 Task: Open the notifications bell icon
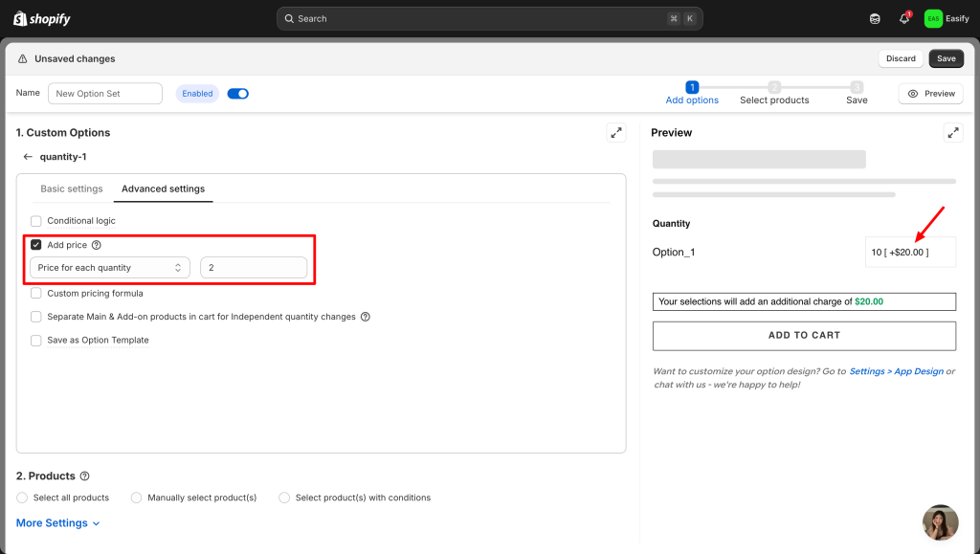[x=904, y=18]
